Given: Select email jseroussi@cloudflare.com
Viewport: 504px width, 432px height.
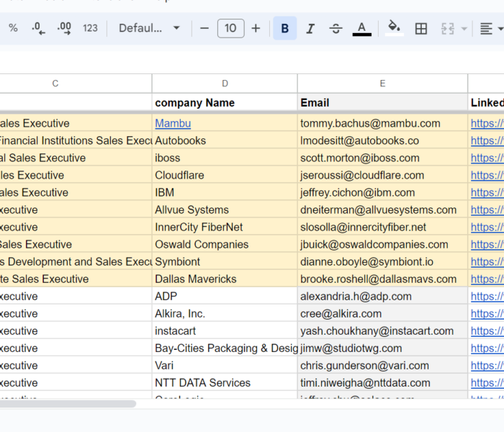Looking at the screenshot, I should click(382, 176).
